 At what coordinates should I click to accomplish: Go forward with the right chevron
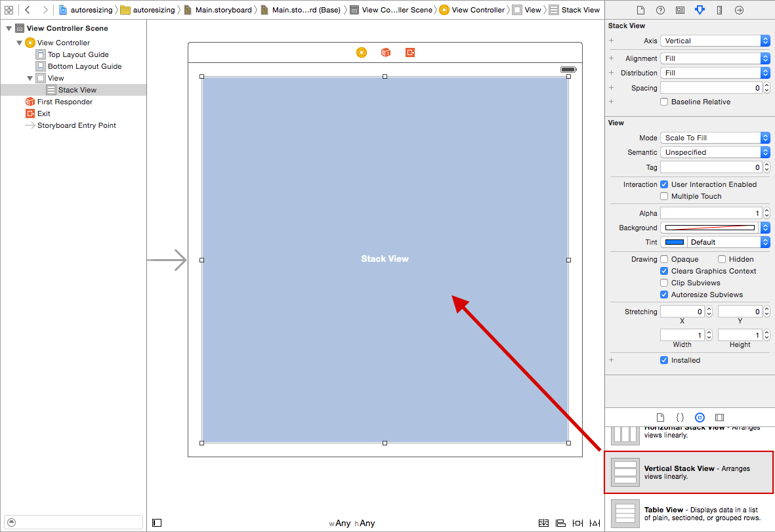click(x=45, y=10)
